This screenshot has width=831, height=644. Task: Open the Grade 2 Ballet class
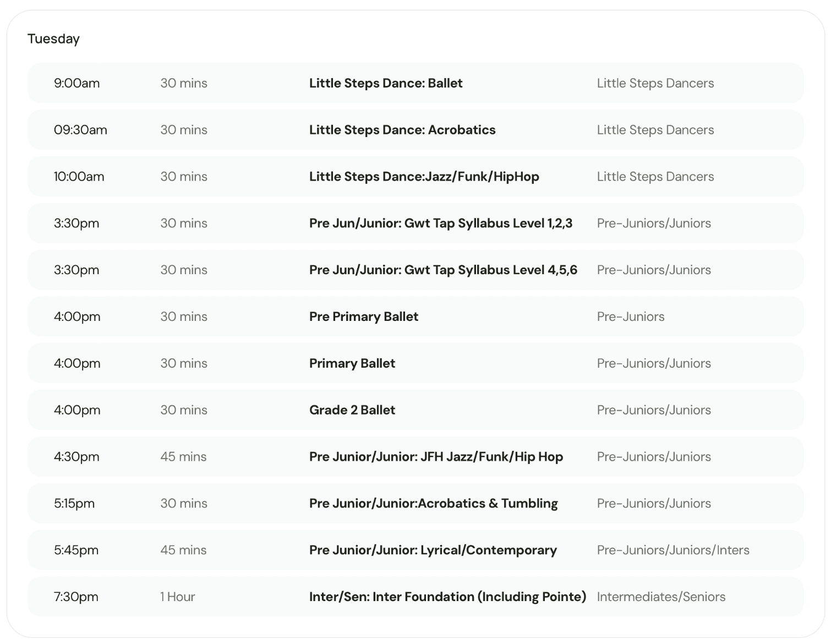(352, 410)
